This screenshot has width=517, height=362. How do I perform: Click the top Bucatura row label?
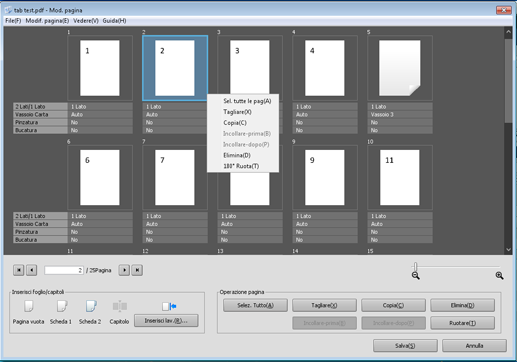click(40, 130)
